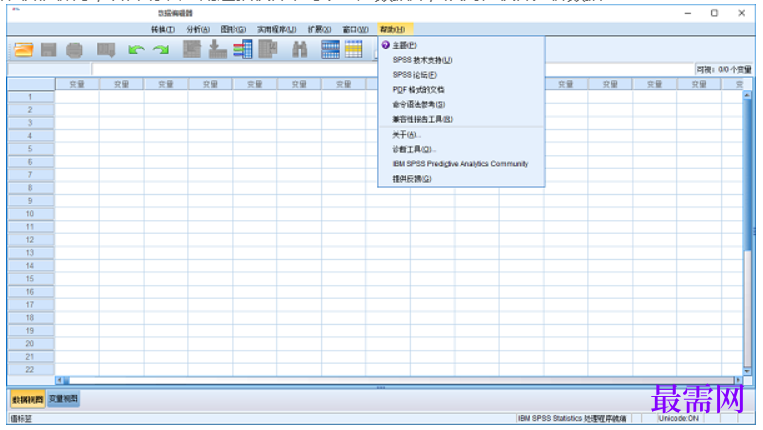This screenshot has width=763, height=430.
Task: Click the yellow Insert variable grid icon
Action: pos(353,50)
